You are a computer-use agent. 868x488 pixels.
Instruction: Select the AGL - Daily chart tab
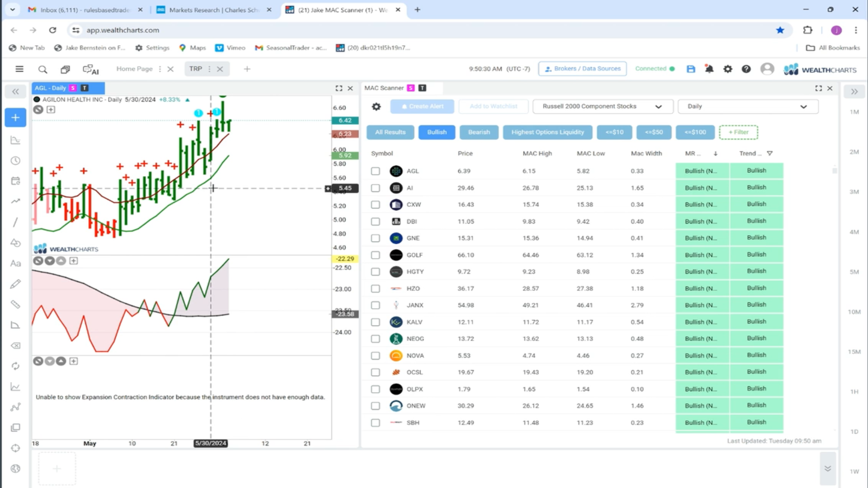68,88
